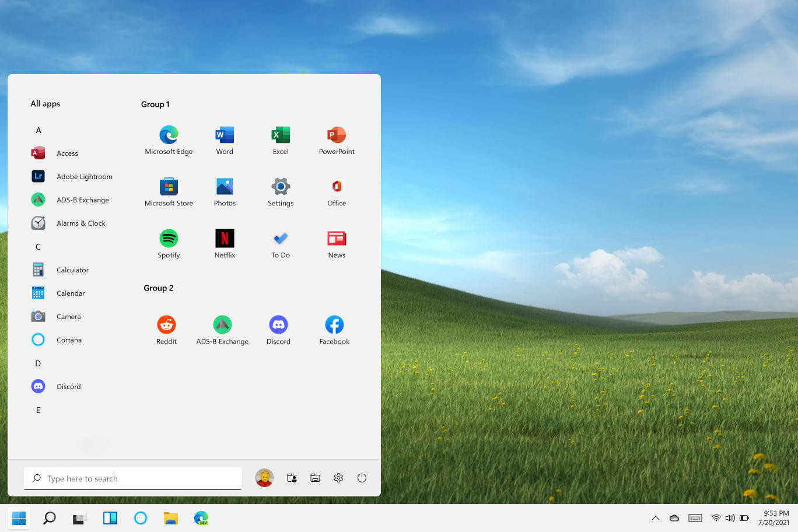Open the Photos app tile

225,192
